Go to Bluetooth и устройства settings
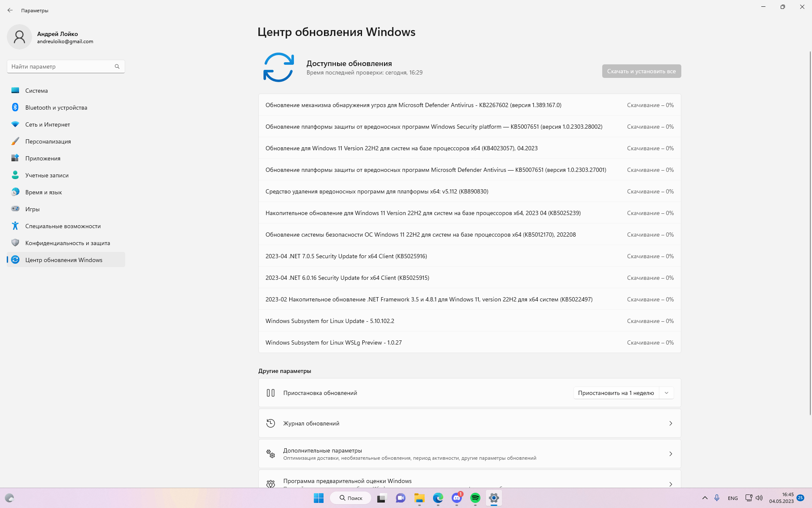 coord(66,107)
